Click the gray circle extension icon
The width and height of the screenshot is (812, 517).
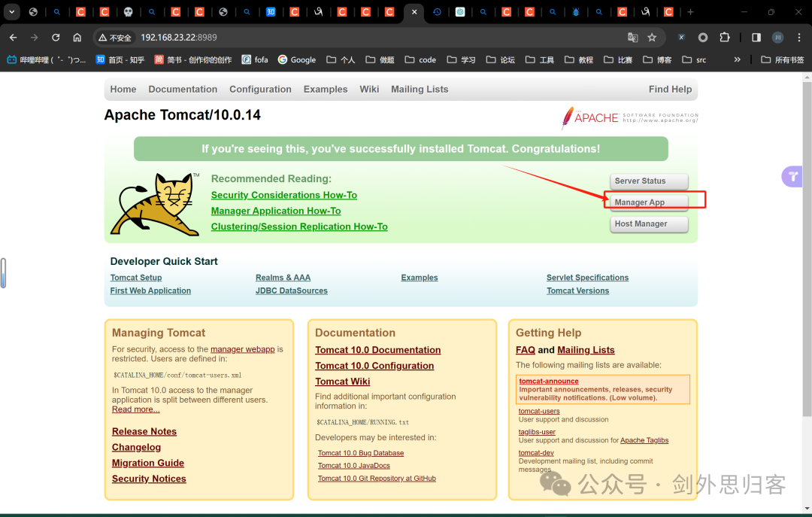coord(703,38)
